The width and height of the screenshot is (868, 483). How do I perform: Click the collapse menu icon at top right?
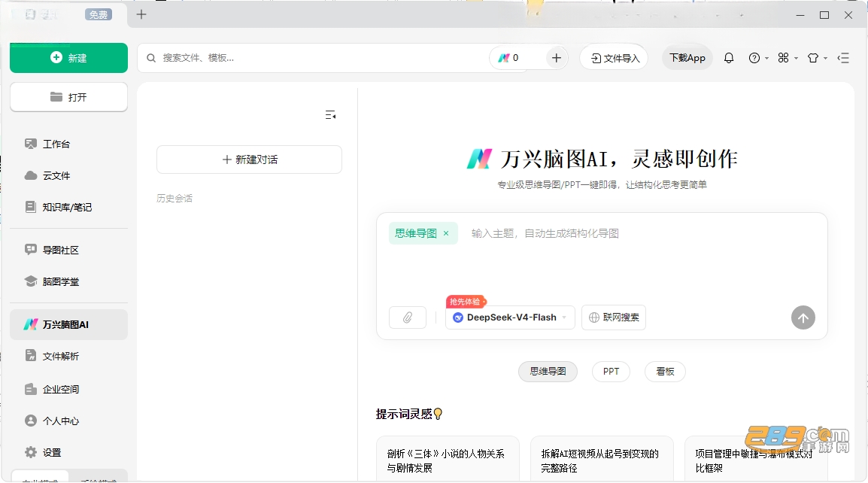pos(843,58)
